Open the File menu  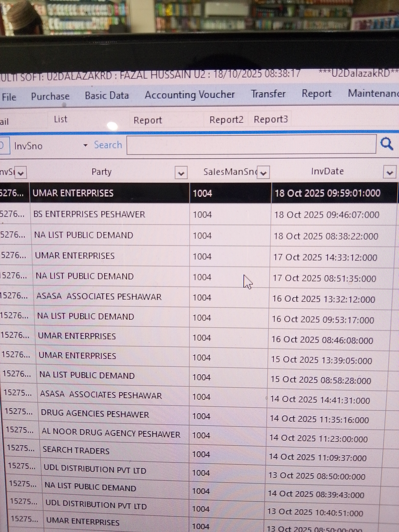pyautogui.click(x=9, y=97)
